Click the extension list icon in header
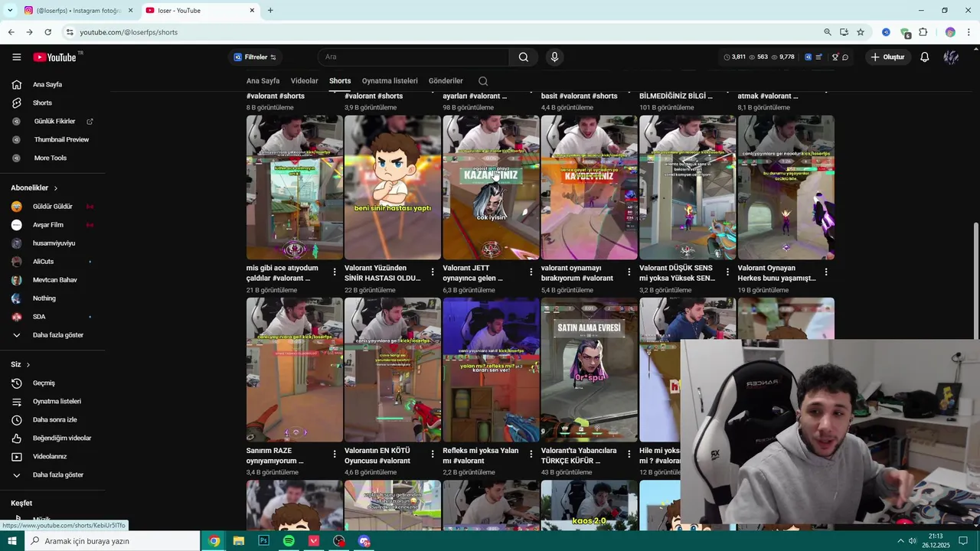980x551 pixels. [x=818, y=57]
